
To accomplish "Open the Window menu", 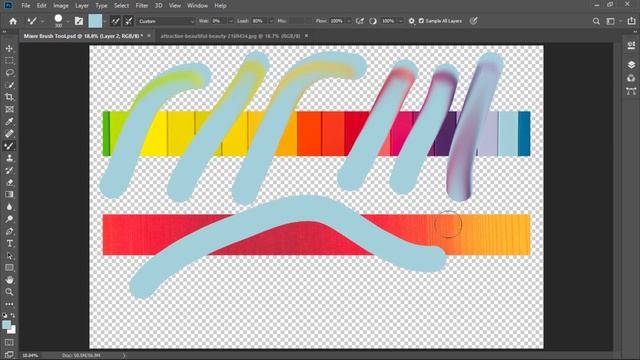I will click(198, 6).
